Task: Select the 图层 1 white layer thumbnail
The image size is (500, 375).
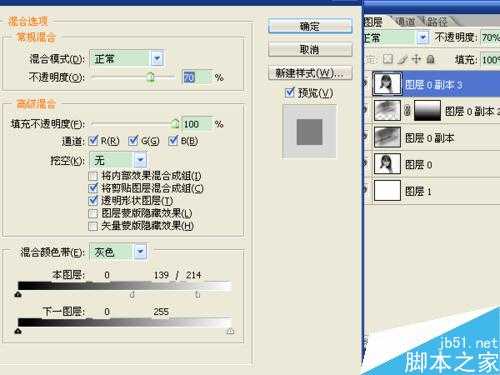Action: [x=387, y=191]
